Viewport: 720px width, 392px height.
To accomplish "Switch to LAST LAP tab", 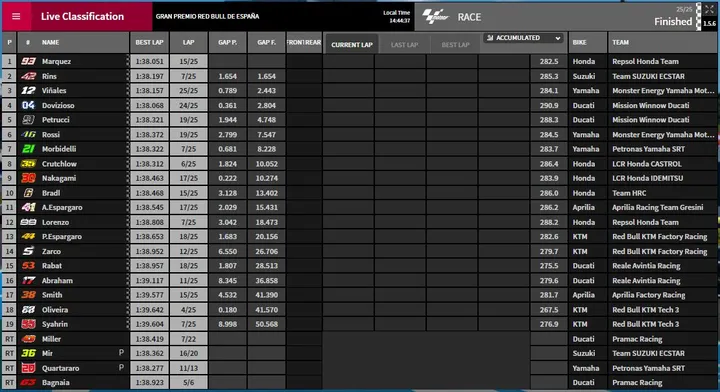I will point(404,45).
